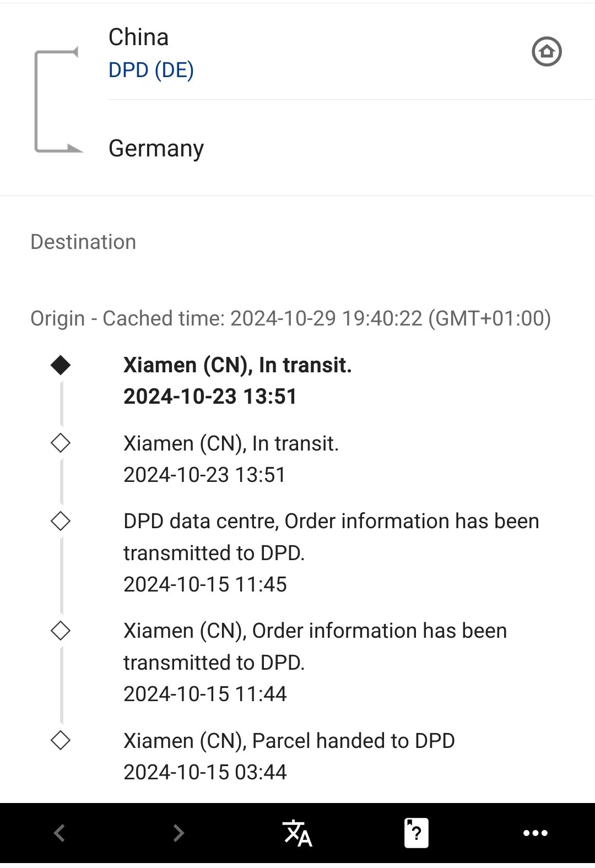Tap the help question mark icon

(x=416, y=832)
